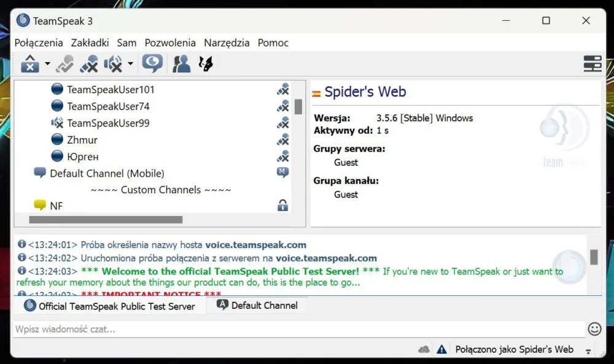
Task: Toggle microphone mute in toolbar
Action: point(89,63)
